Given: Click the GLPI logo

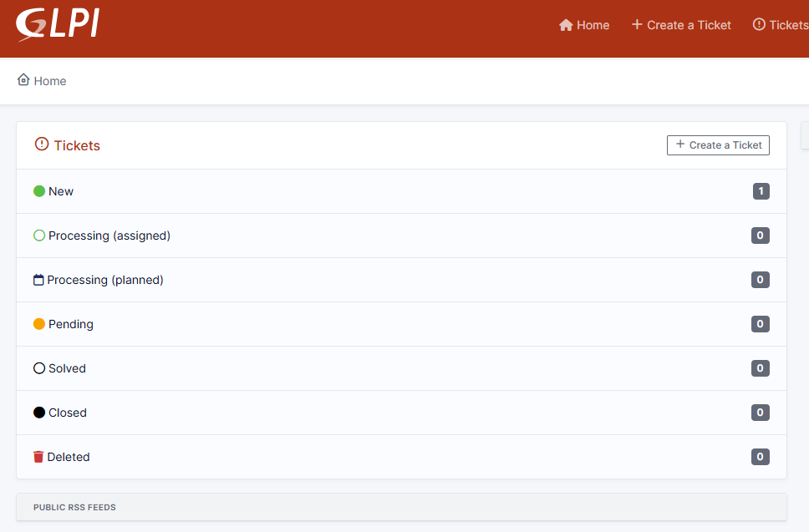Looking at the screenshot, I should coord(57,25).
